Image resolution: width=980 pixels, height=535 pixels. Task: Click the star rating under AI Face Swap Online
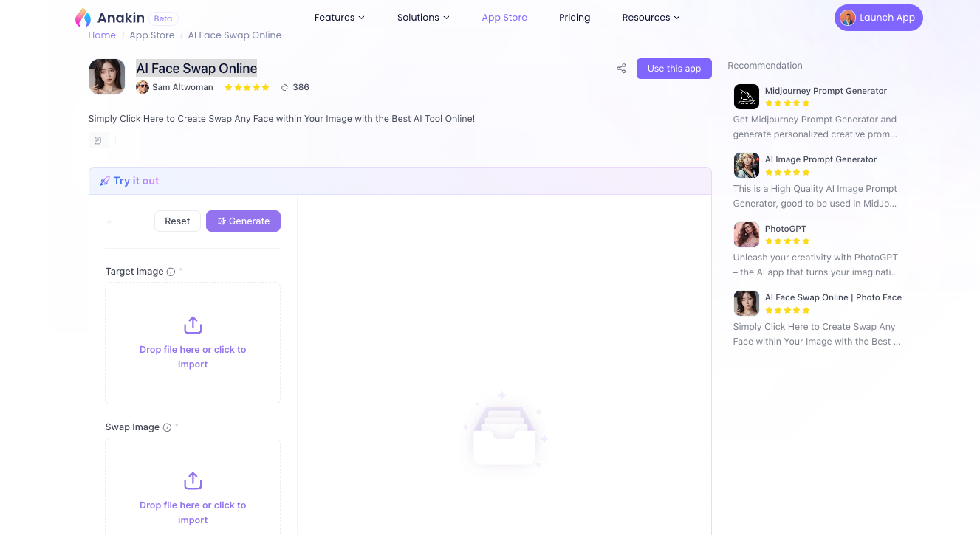(247, 87)
